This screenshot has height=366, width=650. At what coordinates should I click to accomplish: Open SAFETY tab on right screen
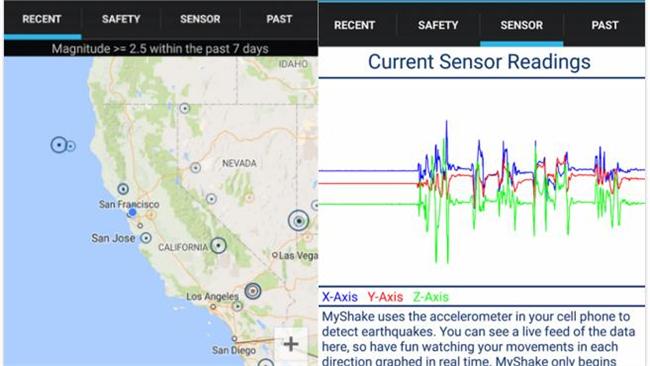pyautogui.click(x=438, y=25)
